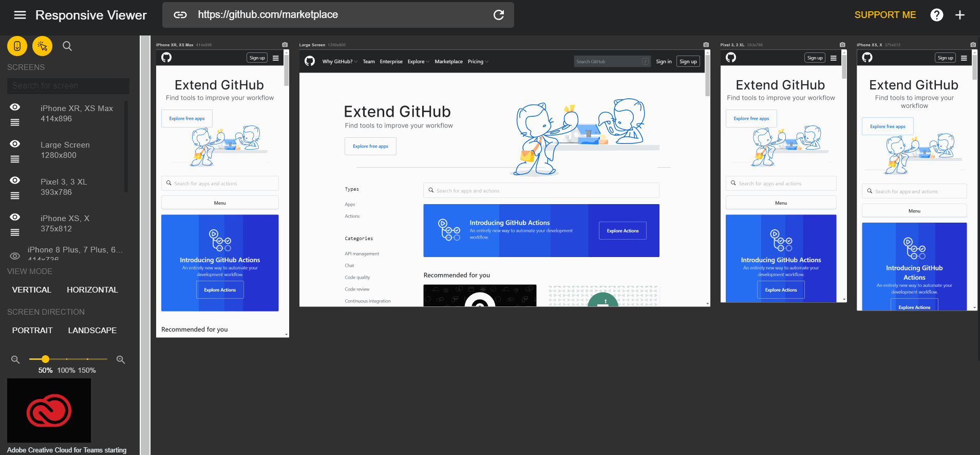
Task: Click the sidebar search magnifier icon
Action: coord(67,46)
